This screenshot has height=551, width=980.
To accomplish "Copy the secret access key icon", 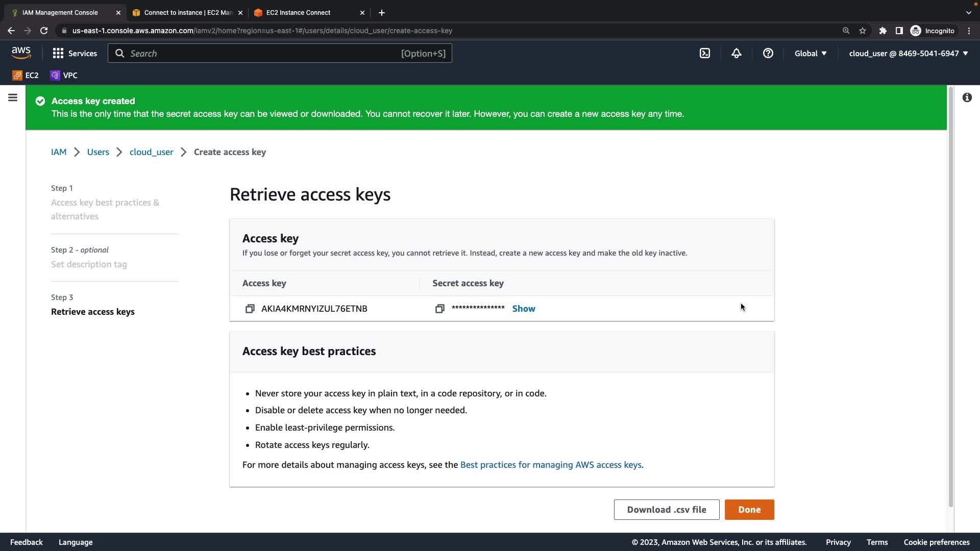I will [x=439, y=309].
